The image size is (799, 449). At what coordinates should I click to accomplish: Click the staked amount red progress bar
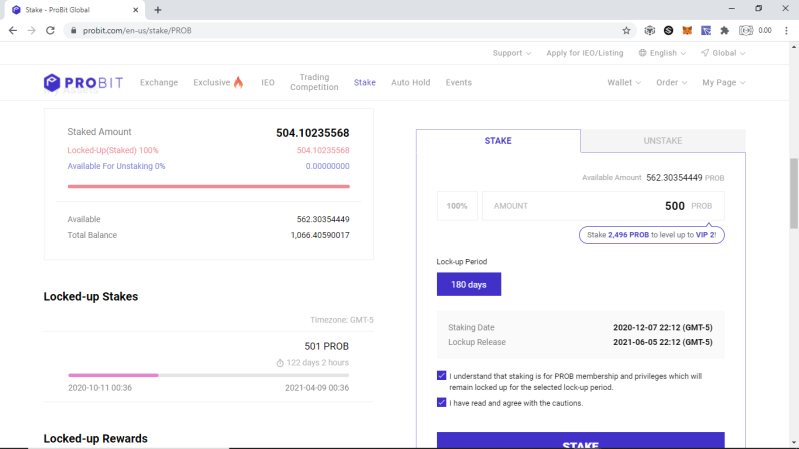[x=208, y=187]
